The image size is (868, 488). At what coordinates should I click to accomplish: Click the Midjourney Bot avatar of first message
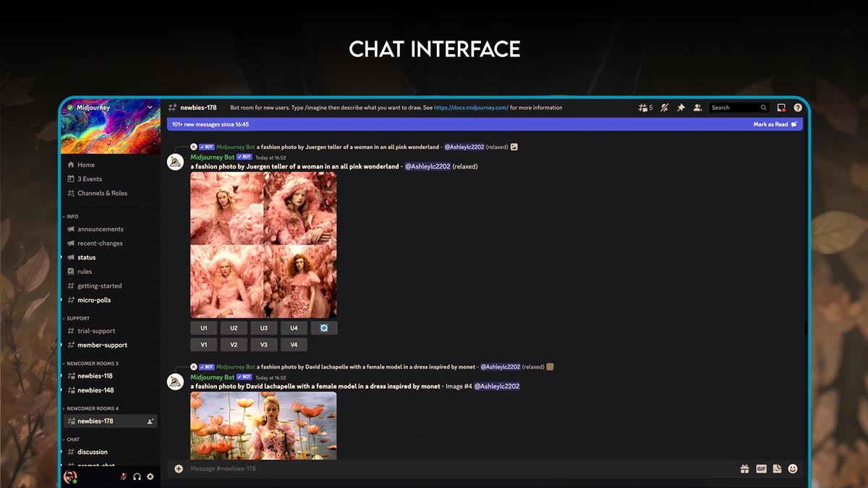(175, 161)
